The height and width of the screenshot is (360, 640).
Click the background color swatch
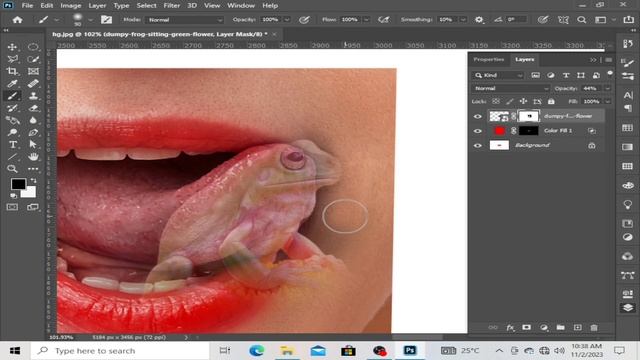coord(29,193)
